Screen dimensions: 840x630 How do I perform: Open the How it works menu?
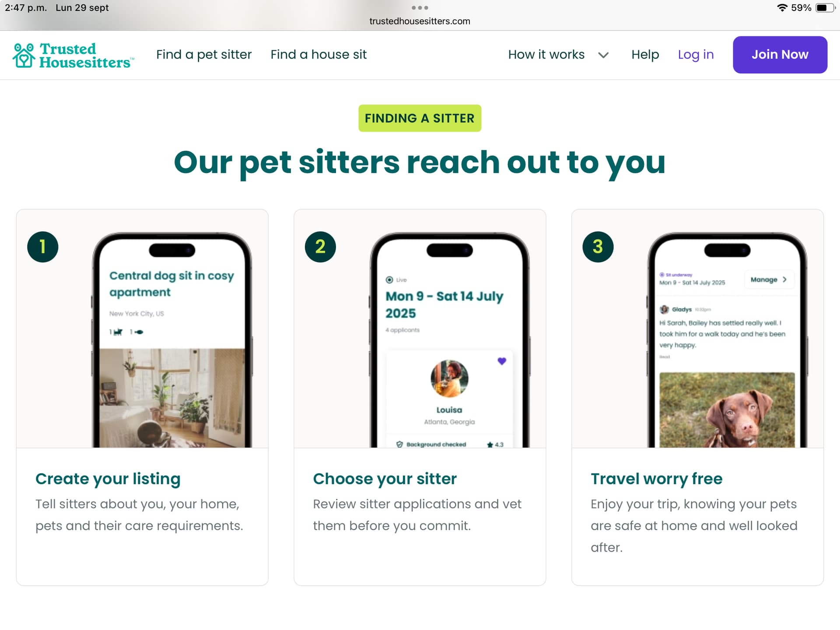546,54
